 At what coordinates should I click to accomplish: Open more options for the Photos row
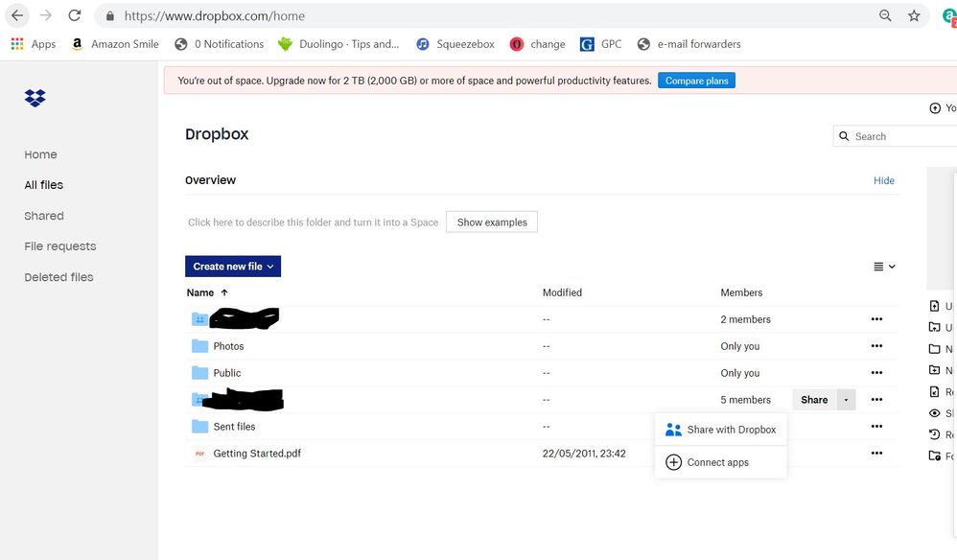(x=876, y=346)
